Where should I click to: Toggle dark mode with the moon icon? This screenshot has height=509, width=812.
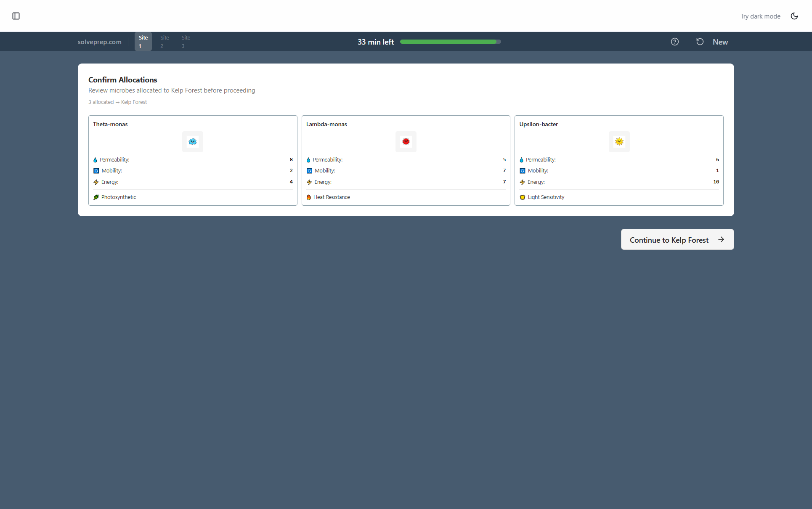click(x=794, y=16)
